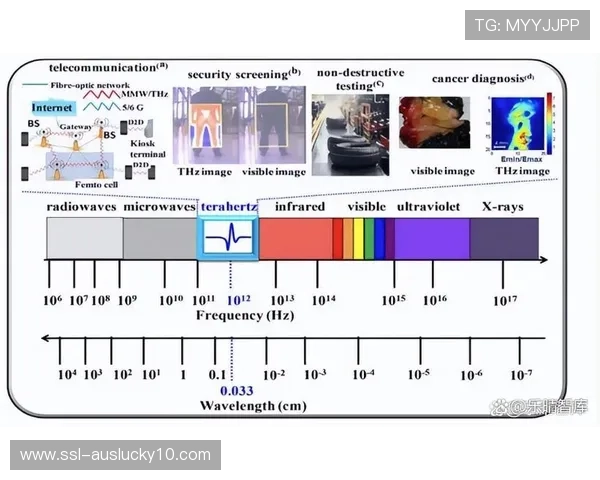Image resolution: width=600 pixels, height=480 pixels.
Task: Click the TG: MYYJJPP label
Action: pos(526,25)
